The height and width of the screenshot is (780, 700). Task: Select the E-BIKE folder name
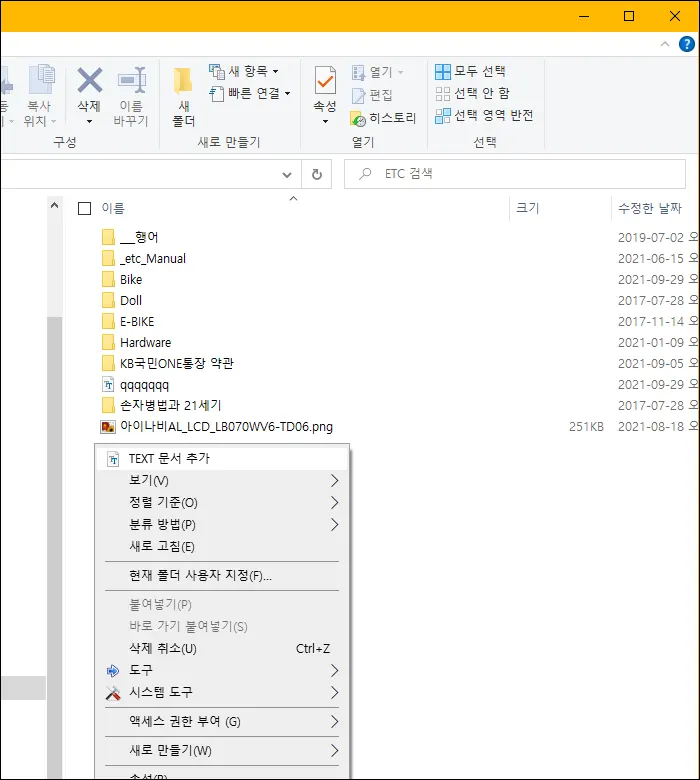coord(137,322)
